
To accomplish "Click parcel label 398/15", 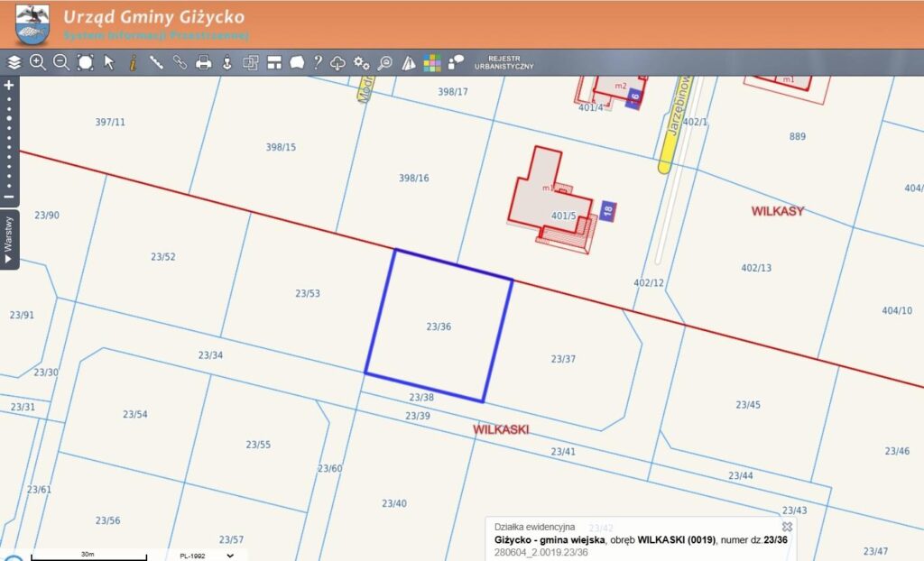I will (x=281, y=147).
